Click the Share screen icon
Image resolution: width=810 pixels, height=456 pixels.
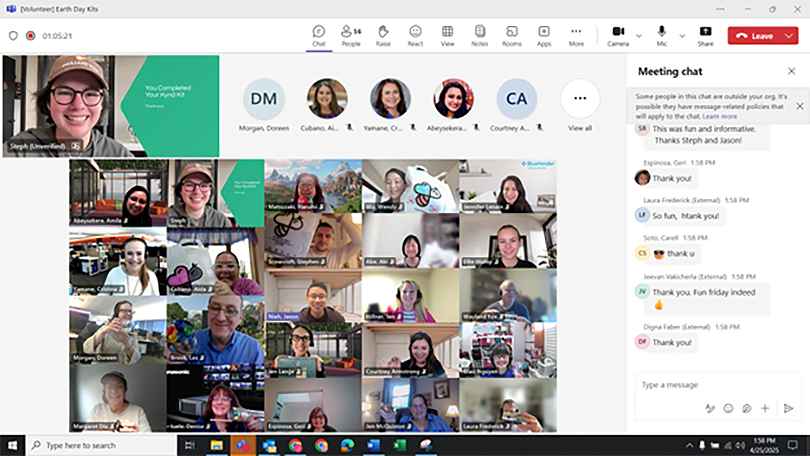click(705, 35)
